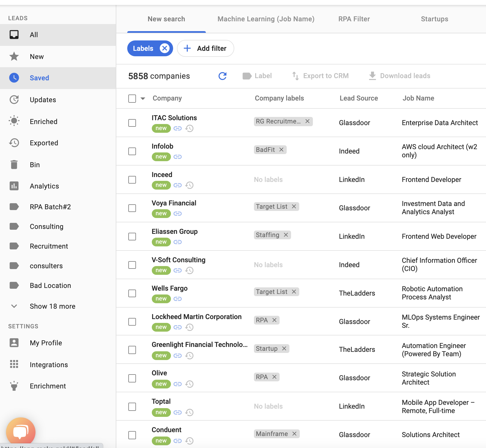
Task: Select the Consulting label in sidebar
Action: [x=58, y=226]
